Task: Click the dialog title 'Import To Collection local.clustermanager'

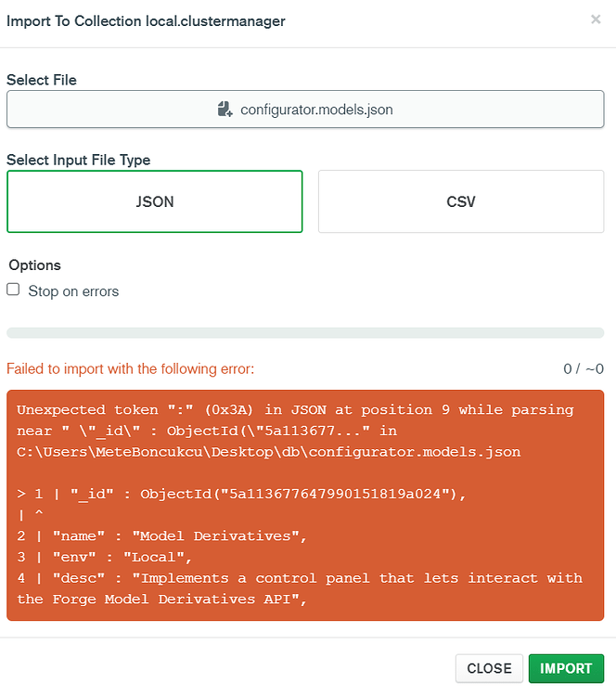Action: pyautogui.click(x=146, y=20)
